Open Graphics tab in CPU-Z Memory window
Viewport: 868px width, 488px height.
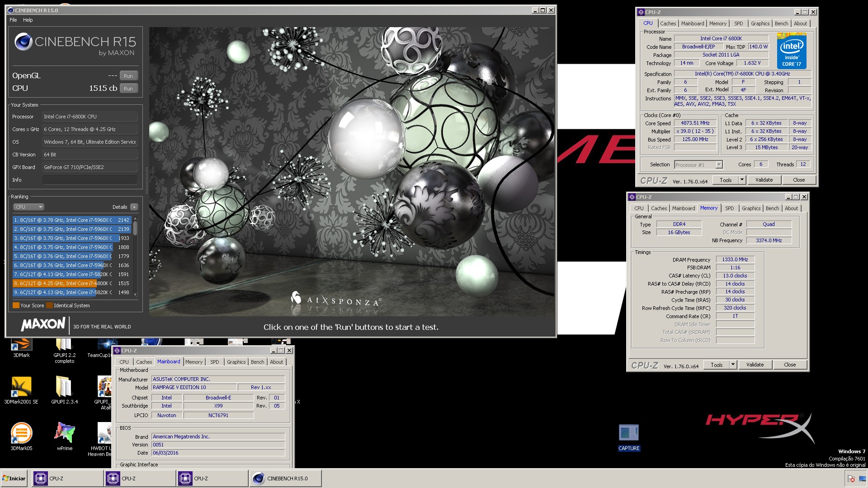pos(751,208)
